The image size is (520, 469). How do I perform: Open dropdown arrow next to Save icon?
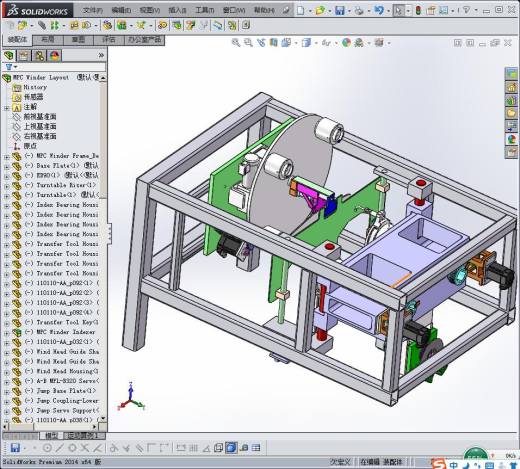[349, 11]
